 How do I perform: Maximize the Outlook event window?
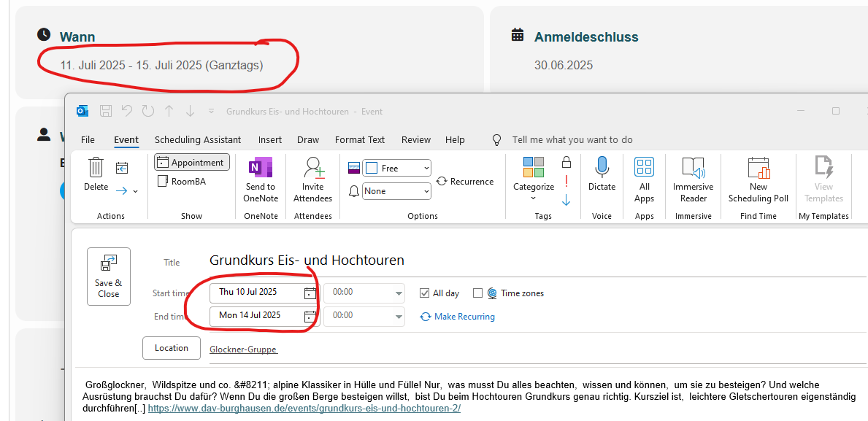836,111
